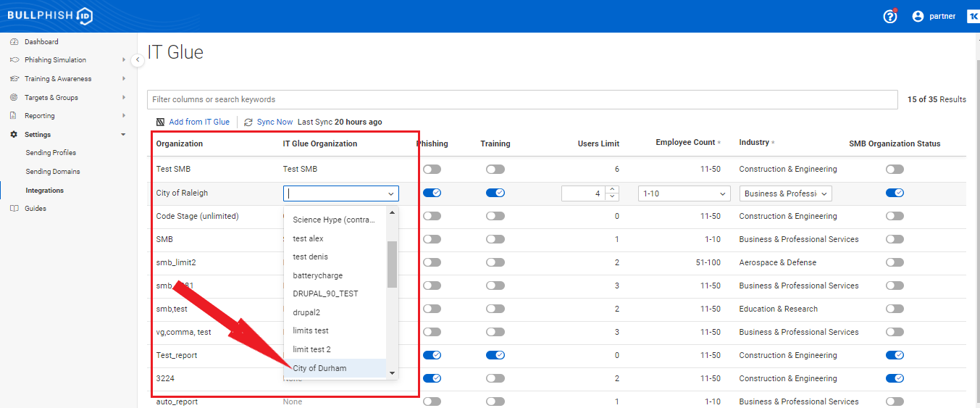Open the help question mark icon

890,17
